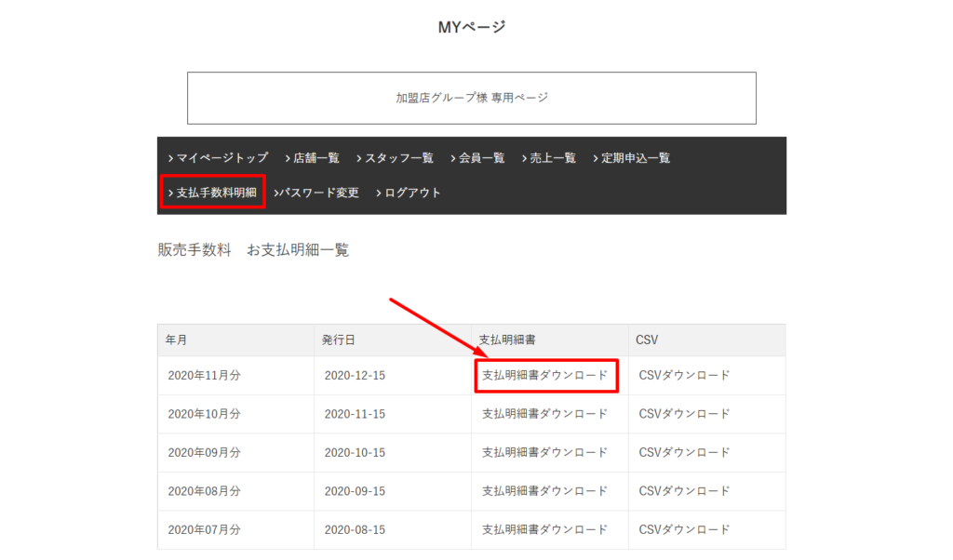953x560 pixels.
Task: Click CSVダウンロード for 2020年11月分
Action: pyautogui.click(x=684, y=376)
